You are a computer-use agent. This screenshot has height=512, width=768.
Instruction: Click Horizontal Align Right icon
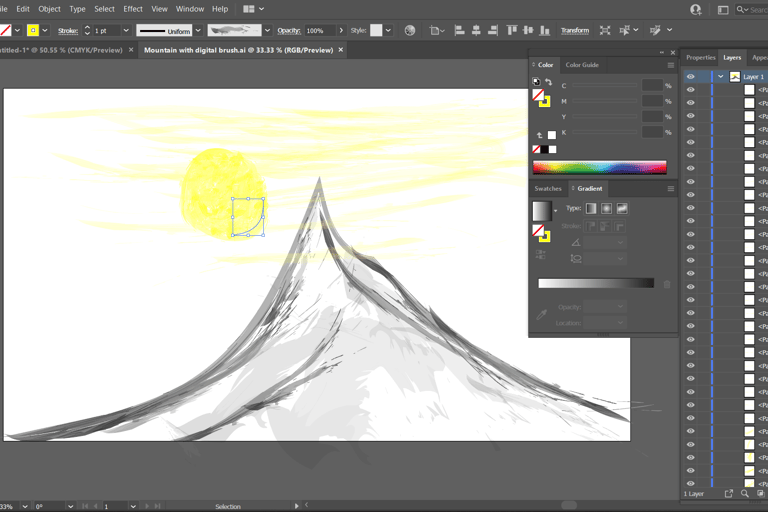[x=493, y=30]
